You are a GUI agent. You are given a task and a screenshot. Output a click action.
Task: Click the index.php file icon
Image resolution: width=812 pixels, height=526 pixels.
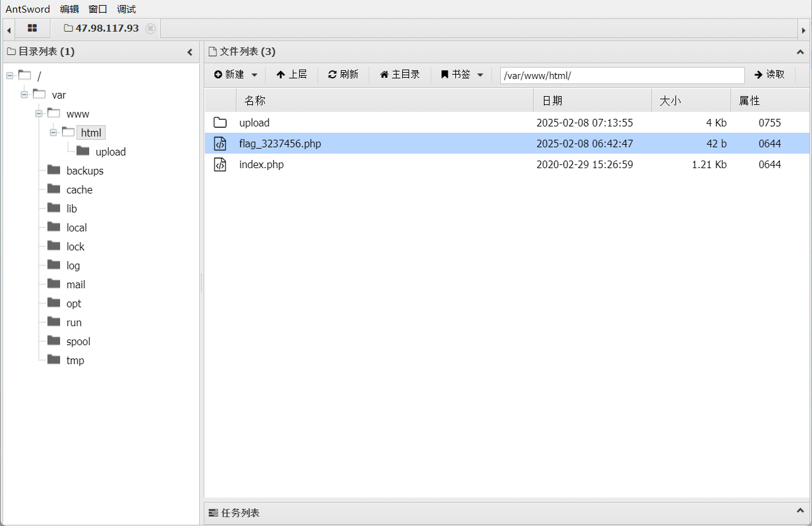click(220, 164)
